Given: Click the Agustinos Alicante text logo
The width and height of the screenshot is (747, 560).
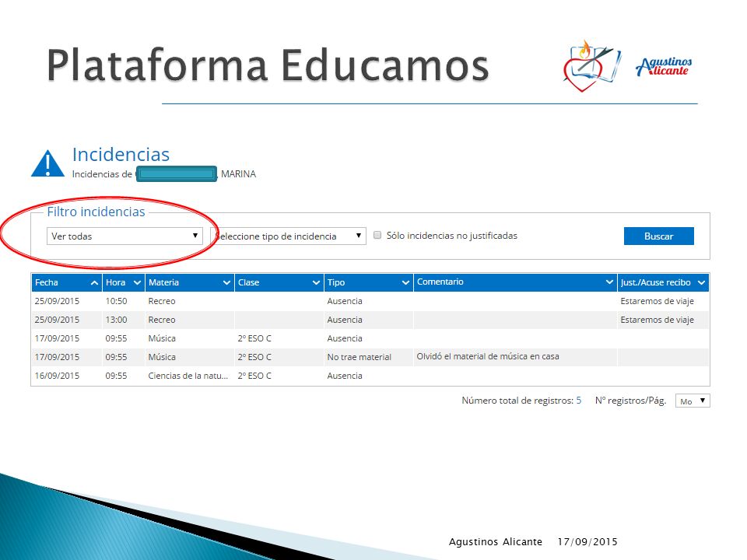Looking at the screenshot, I should pos(664,66).
